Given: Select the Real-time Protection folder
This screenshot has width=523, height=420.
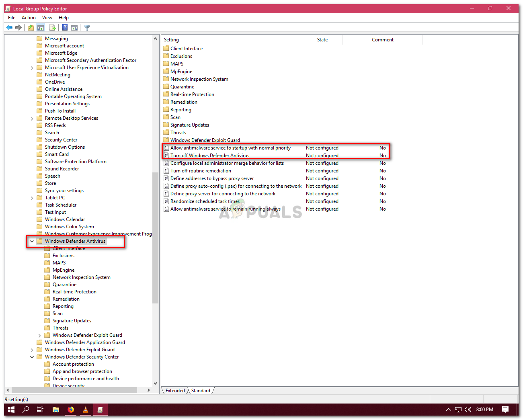Looking at the screenshot, I should (x=74, y=291).
